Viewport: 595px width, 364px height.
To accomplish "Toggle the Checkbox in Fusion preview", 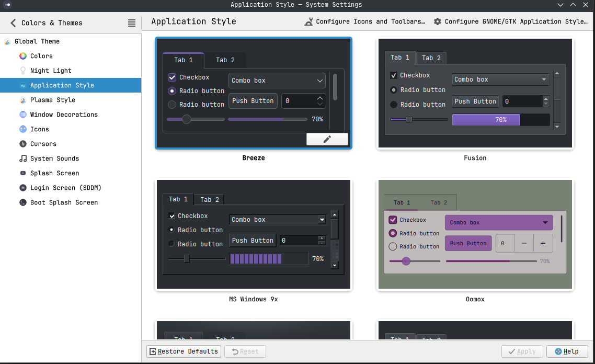I will coord(394,75).
